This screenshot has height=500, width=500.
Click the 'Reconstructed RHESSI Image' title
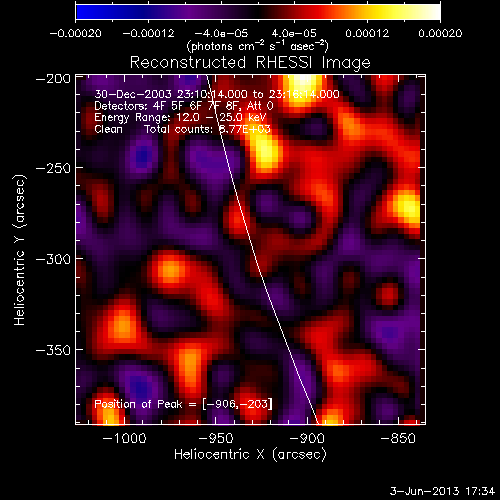[x=250, y=63]
